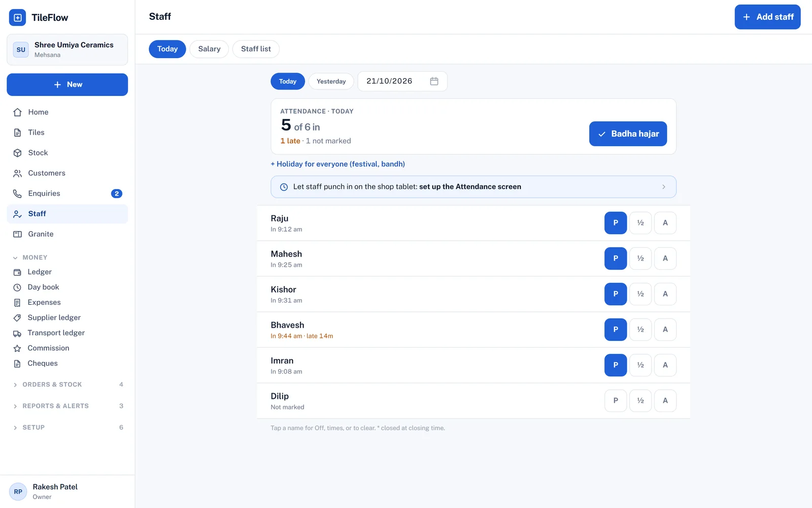Open Cheques via its page icon
This screenshot has width=812, height=508.
[x=17, y=364]
